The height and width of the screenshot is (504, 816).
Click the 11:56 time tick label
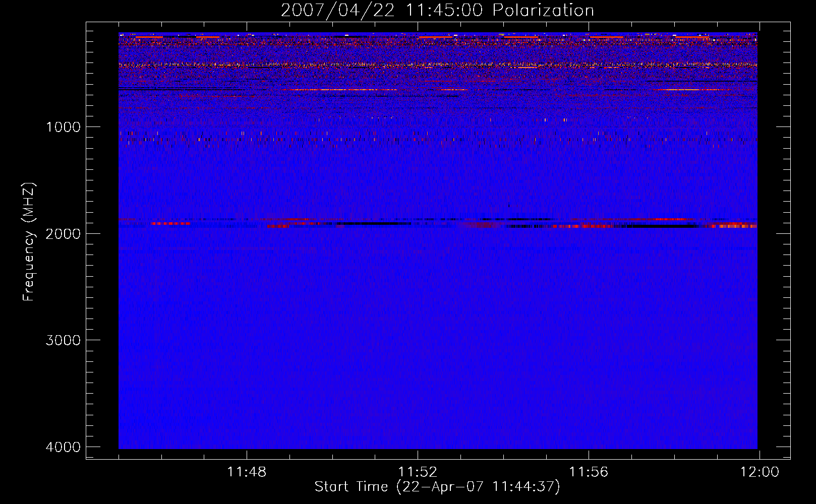click(589, 472)
